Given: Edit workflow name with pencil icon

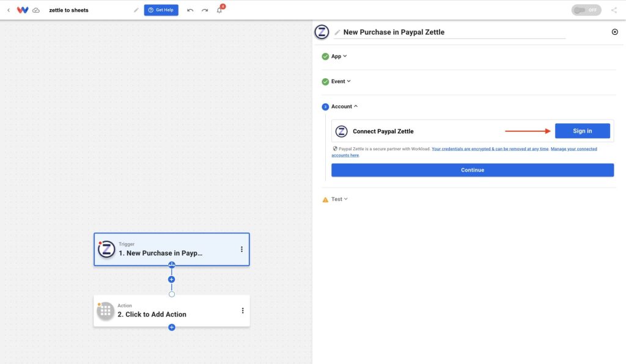Looking at the screenshot, I should [136, 10].
